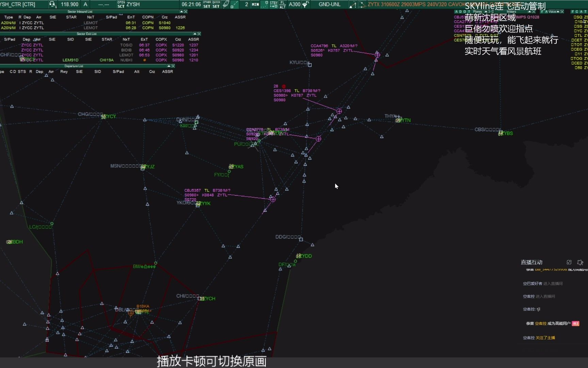The image size is (588, 368).
Task: Tick the SQ controller checkbox
Action: click(x=575, y=17)
